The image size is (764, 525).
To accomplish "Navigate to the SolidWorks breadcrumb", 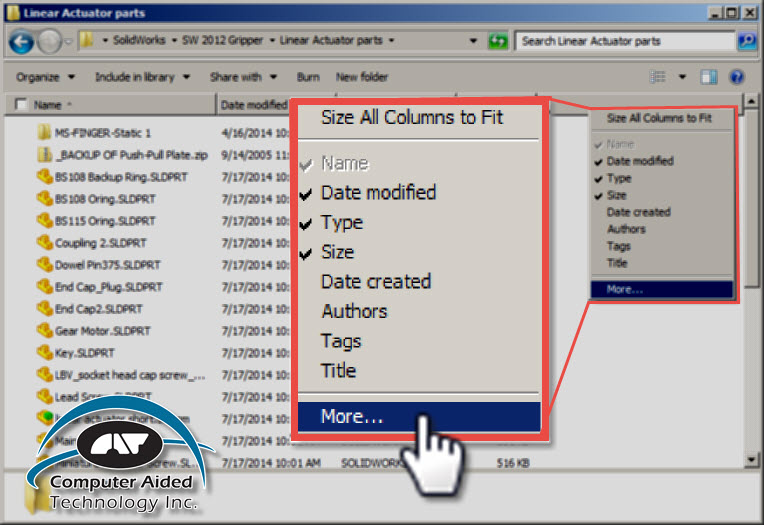I will [139, 40].
